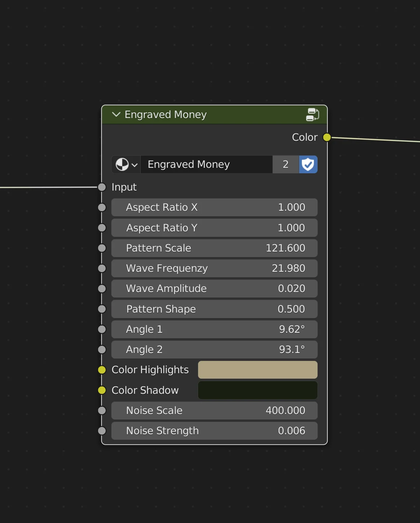Screen dimensions: 420x523
Task: Open the Color Shadow swatch
Action: (257, 390)
